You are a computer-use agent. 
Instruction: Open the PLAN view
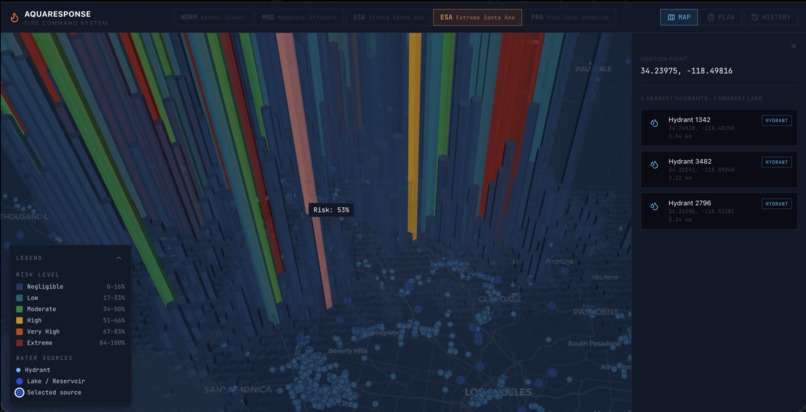(x=721, y=17)
